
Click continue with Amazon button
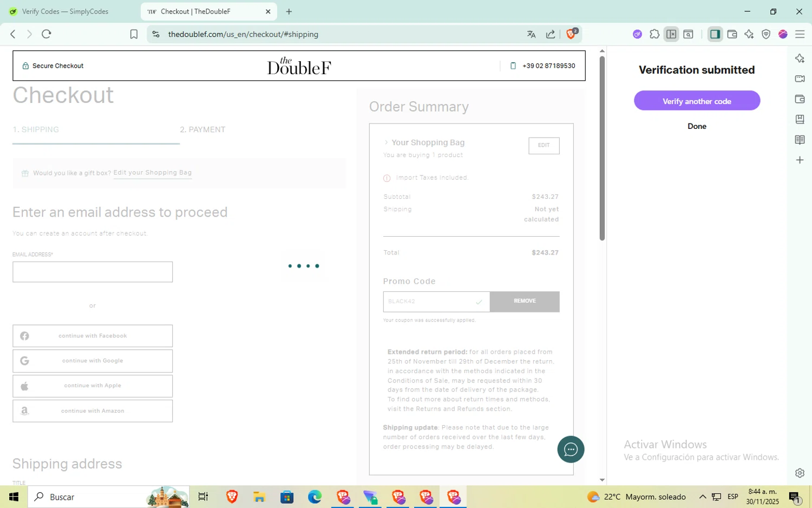click(93, 411)
